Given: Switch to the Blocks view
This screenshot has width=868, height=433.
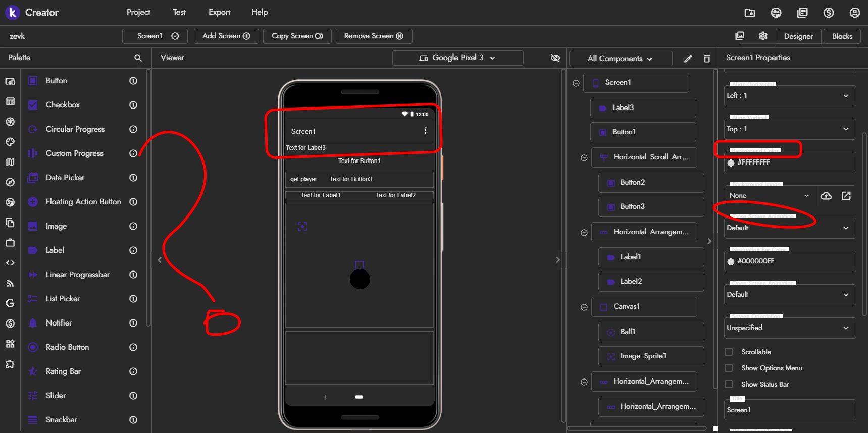Looking at the screenshot, I should point(842,36).
